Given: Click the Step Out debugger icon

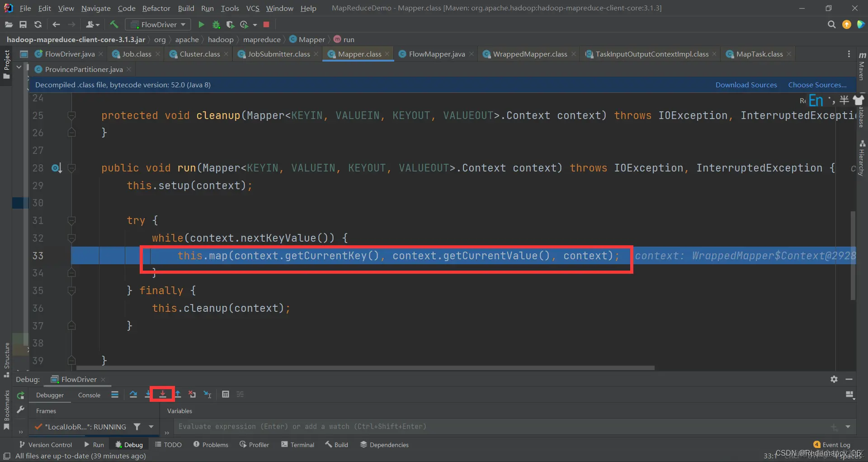Looking at the screenshot, I should pos(178,395).
